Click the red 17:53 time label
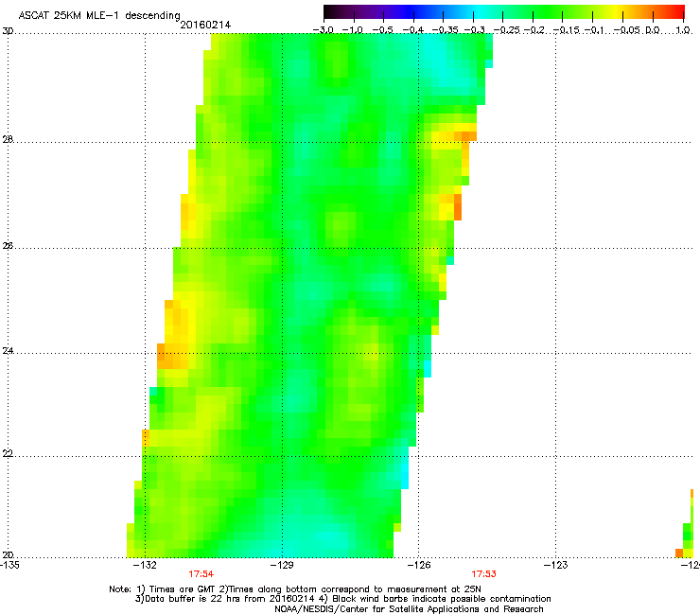This screenshot has height=615, width=700. click(484, 574)
